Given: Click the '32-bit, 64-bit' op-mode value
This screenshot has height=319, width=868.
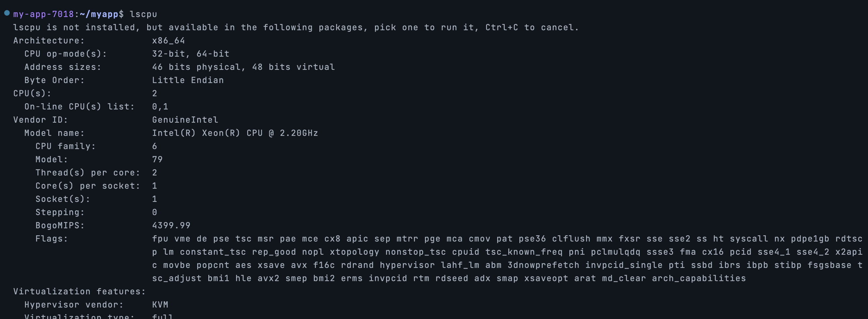Looking at the screenshot, I should tap(191, 54).
